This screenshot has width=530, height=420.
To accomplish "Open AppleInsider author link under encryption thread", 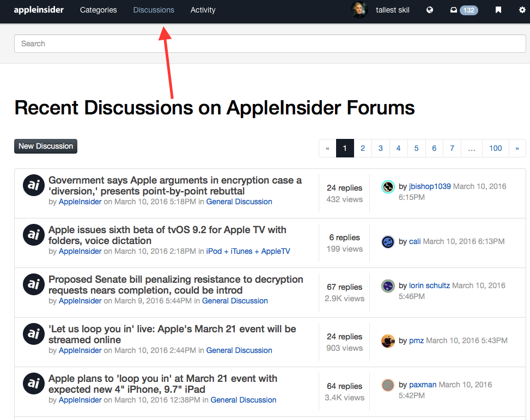I will 80,202.
